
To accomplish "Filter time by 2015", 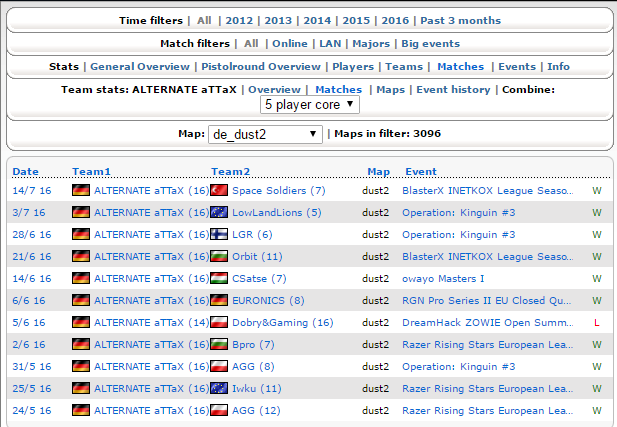I will [356, 20].
